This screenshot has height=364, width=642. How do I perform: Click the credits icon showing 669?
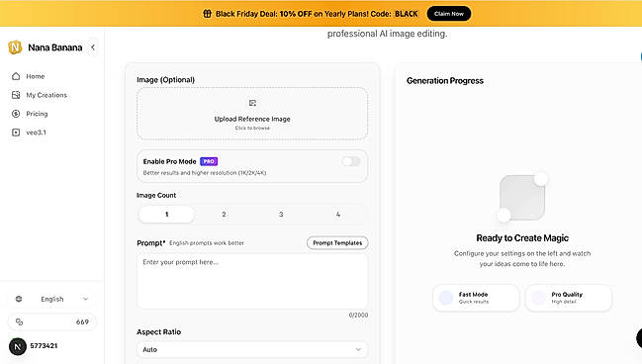[19, 321]
